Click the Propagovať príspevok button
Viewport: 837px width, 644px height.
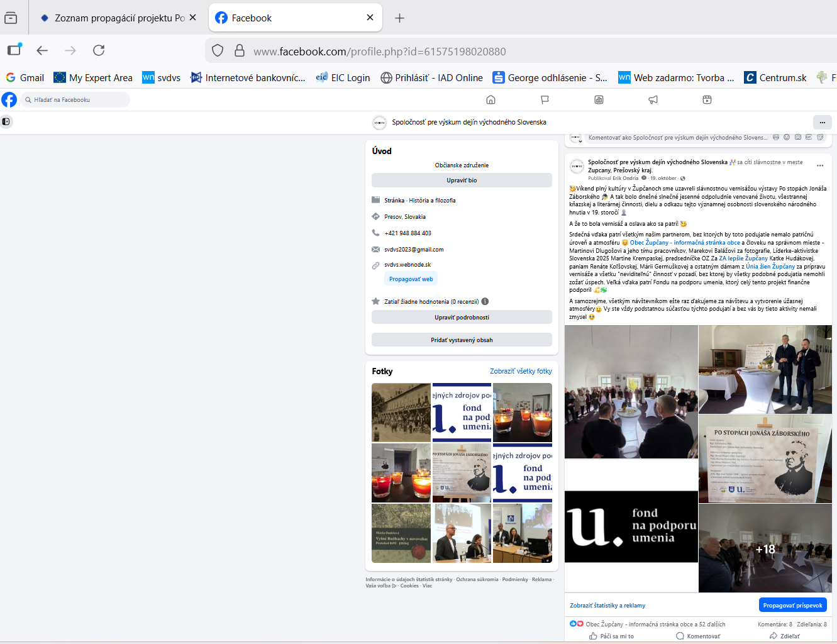[x=792, y=606]
